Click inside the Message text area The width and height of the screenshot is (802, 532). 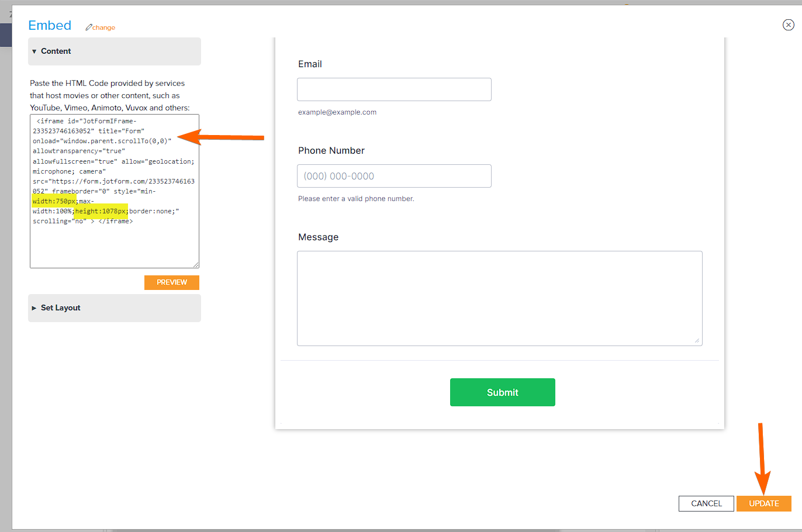pos(499,298)
